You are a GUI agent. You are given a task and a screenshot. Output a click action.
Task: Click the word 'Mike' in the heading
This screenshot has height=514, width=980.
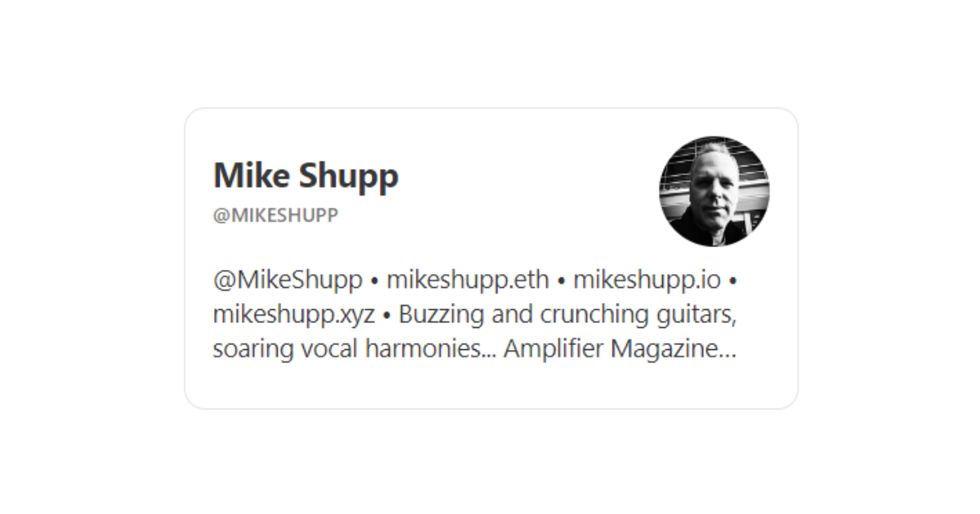pos(249,176)
